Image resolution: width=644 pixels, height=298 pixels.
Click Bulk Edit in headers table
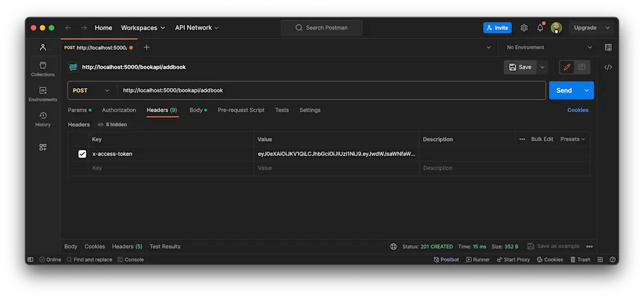[x=542, y=139]
